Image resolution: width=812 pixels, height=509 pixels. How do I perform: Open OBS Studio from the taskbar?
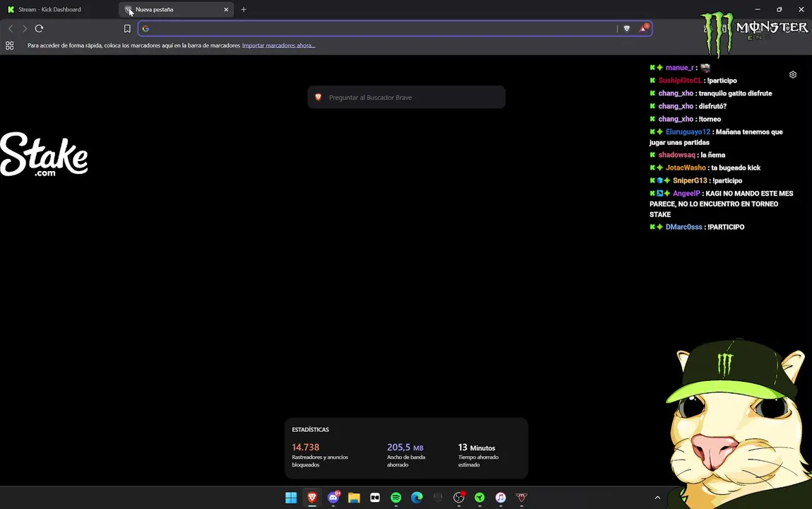[x=459, y=498]
